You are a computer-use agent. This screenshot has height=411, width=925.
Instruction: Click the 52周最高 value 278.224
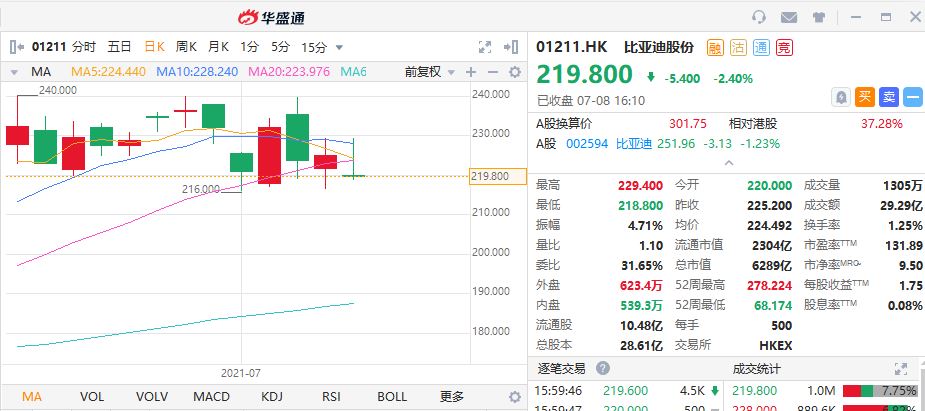pyautogui.click(x=770, y=285)
